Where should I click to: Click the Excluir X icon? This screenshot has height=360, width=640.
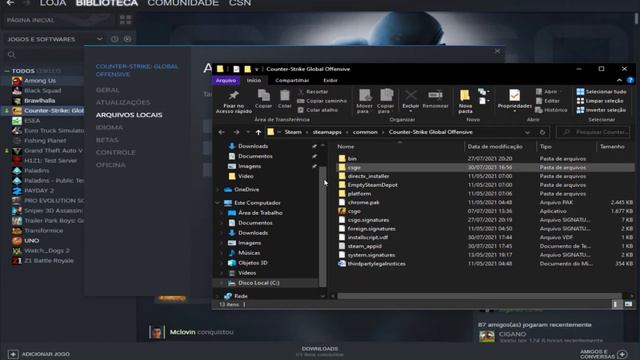click(x=410, y=96)
